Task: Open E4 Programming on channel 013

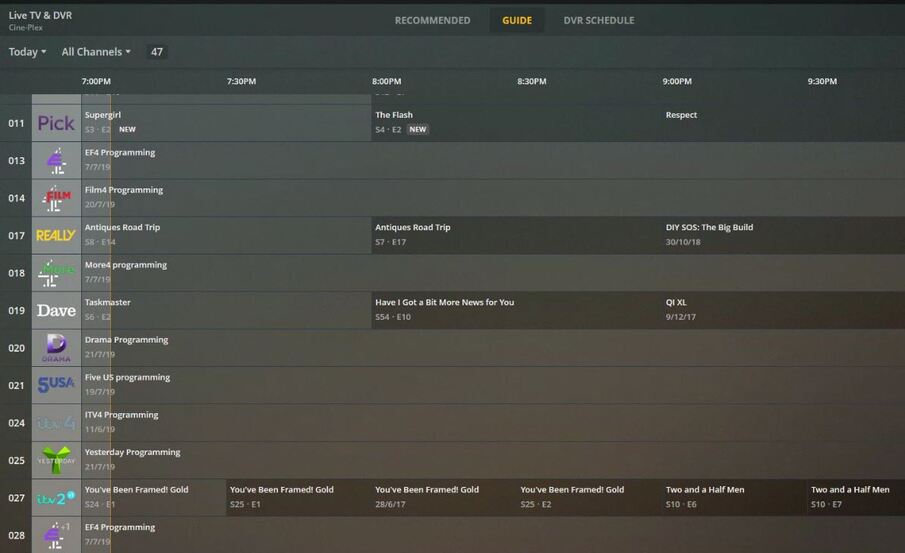Action: coord(493,160)
